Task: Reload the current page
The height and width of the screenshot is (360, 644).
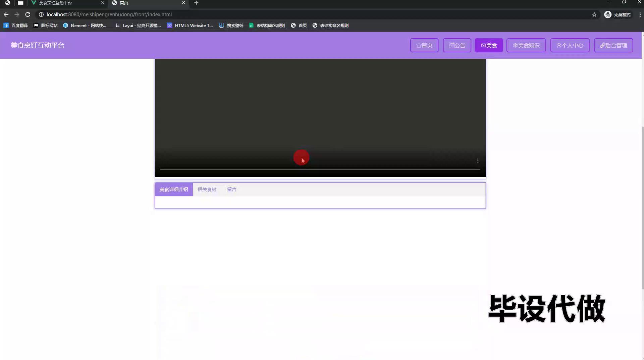Action: click(28, 14)
